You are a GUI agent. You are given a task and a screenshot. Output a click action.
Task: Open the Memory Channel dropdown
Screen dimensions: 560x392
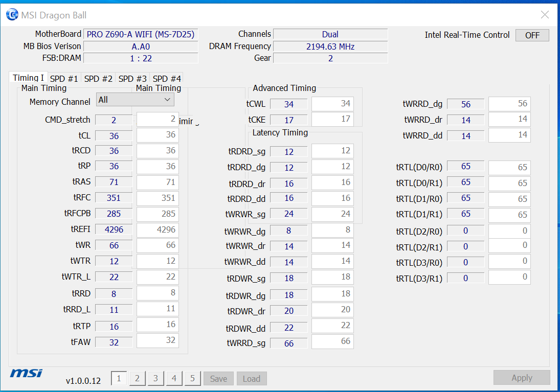pos(166,99)
